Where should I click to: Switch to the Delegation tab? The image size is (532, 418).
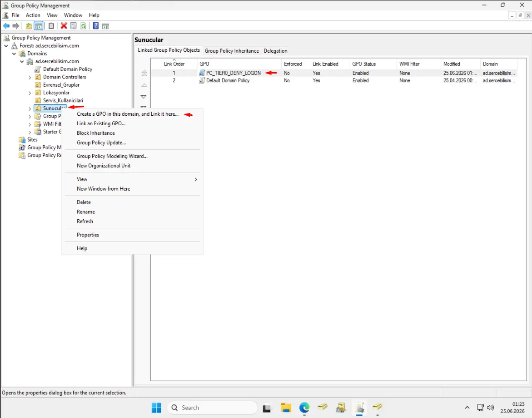click(275, 50)
